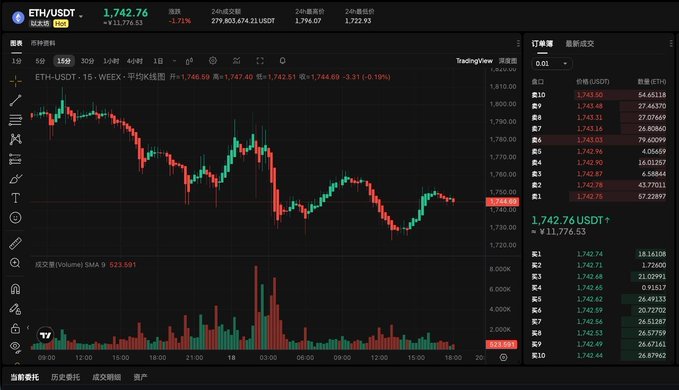Screen dimensions: 679x390
Task: Open the Fibonacci retracement tool
Action: click(16, 120)
